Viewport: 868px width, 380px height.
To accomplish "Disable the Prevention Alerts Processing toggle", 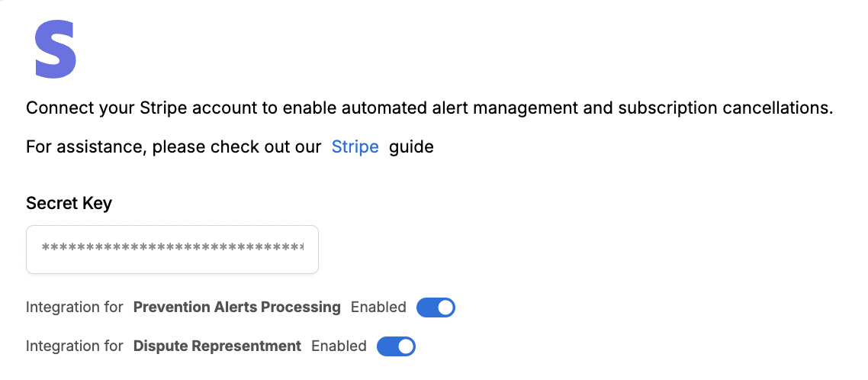I will point(436,307).
